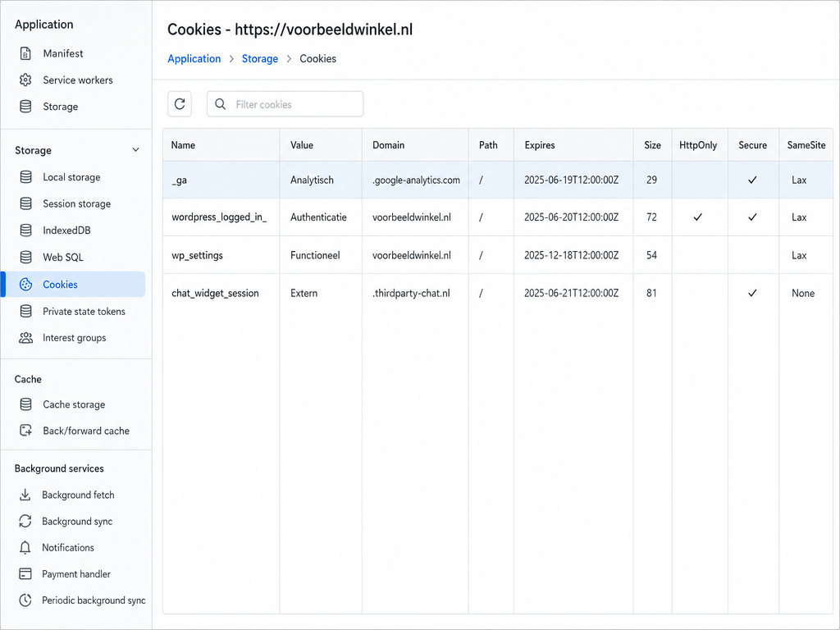Screen dimensions: 840x630
Task: Click the Background sync arrows icon
Action: (25, 521)
